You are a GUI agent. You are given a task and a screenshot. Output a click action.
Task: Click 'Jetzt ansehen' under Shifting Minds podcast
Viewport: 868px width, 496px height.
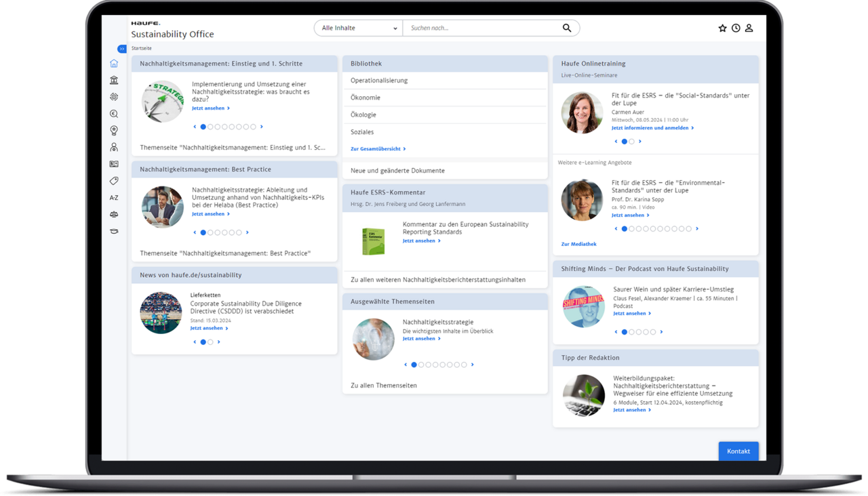(632, 314)
